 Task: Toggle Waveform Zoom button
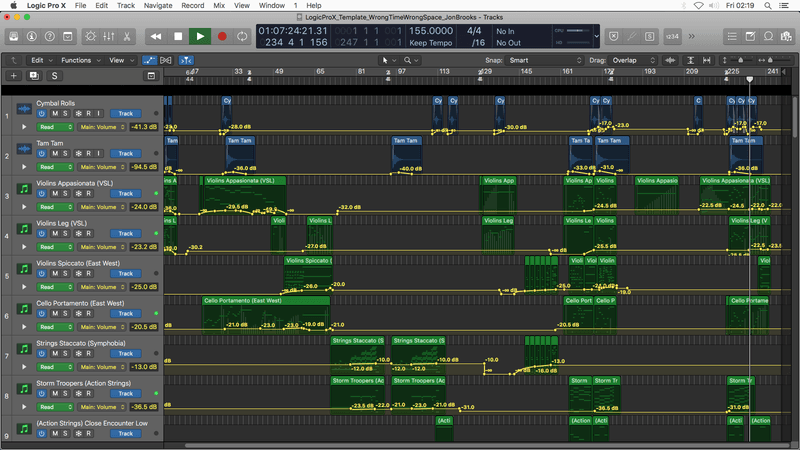[670, 60]
